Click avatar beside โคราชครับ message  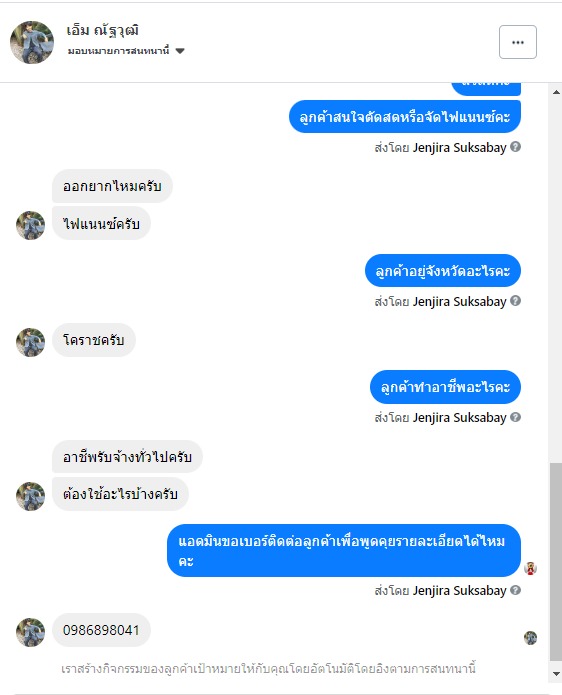[x=31, y=342]
